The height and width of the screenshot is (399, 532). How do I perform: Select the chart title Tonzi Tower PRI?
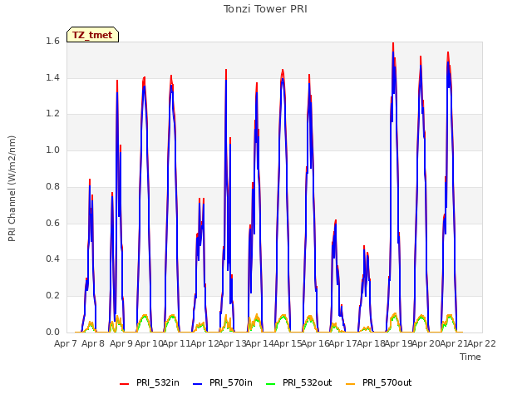(265, 9)
